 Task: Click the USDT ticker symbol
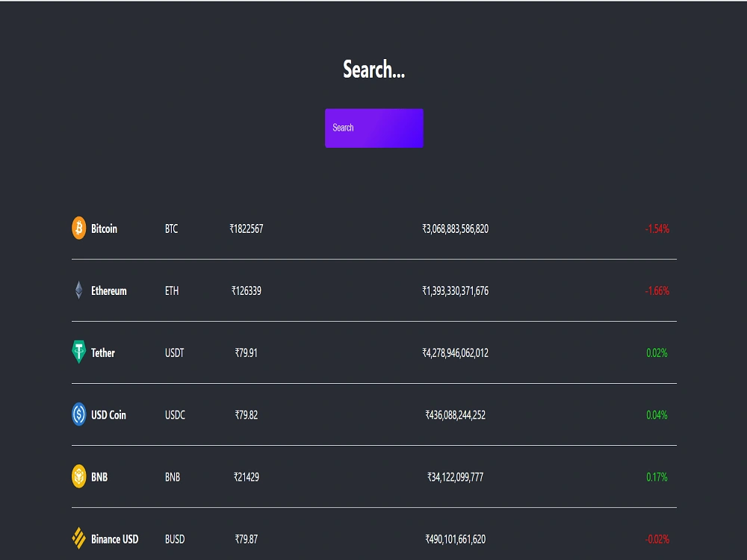(x=174, y=353)
